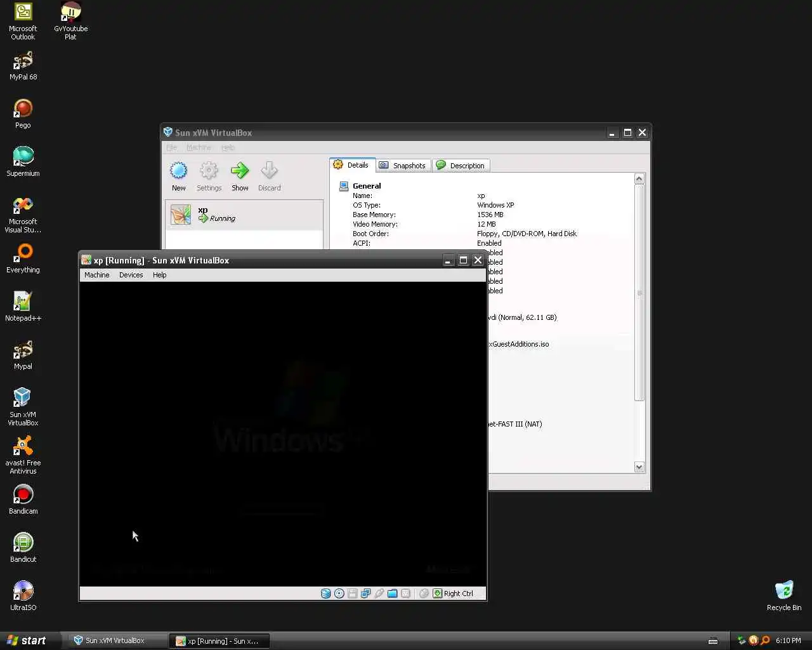This screenshot has height=650, width=812.
Task: Select the xp virtual machine entry
Action: (x=244, y=215)
